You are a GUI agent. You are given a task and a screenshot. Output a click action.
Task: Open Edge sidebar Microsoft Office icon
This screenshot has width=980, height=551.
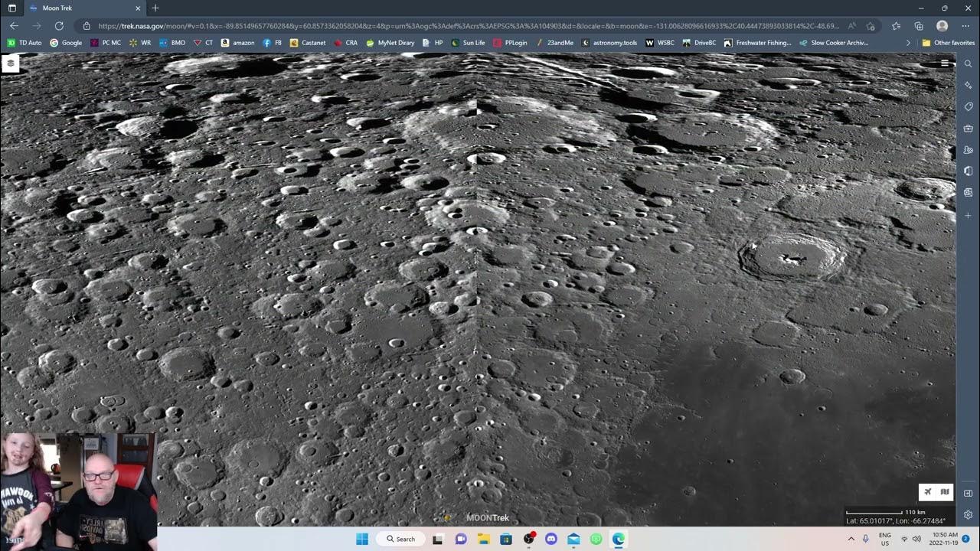point(969,171)
